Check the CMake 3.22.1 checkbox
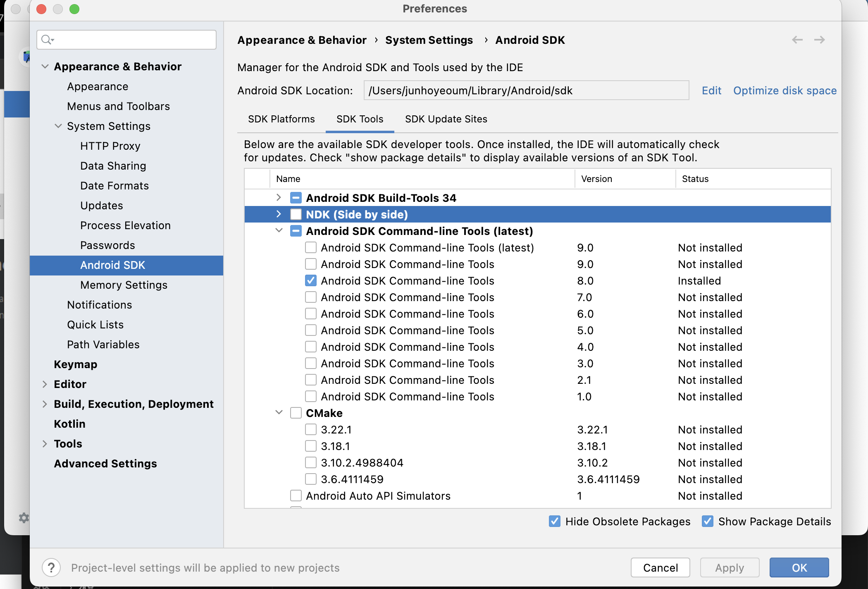Image resolution: width=868 pixels, height=589 pixels. click(311, 429)
